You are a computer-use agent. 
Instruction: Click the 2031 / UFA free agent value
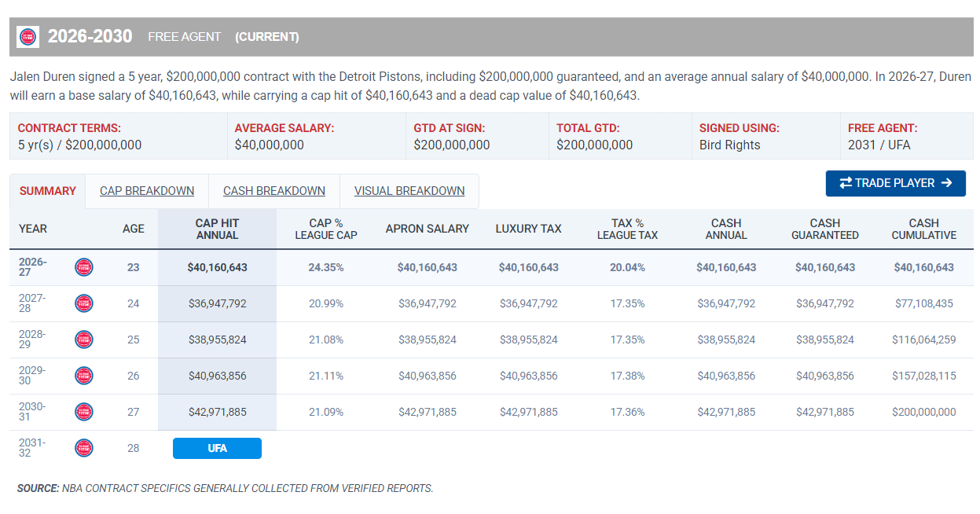879,145
